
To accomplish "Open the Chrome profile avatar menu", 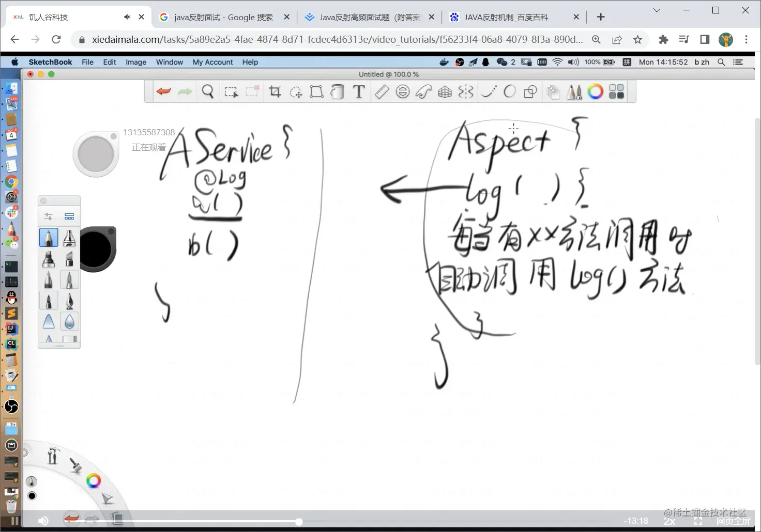I will [x=726, y=39].
